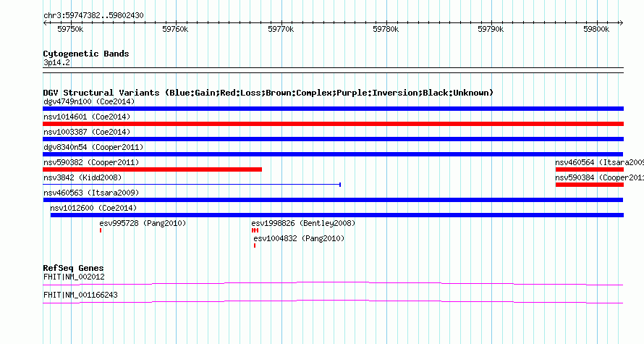Click the thin blue line for nsv3842
The image size is (644, 344).
[x=192, y=185]
